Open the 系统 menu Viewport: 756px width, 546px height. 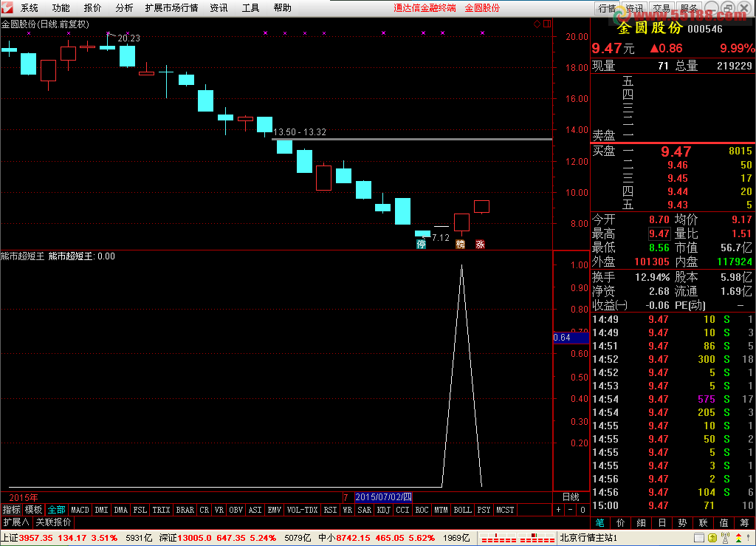click(x=30, y=7)
